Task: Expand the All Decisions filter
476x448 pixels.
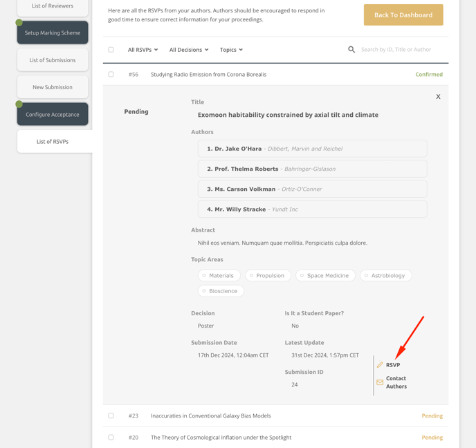Action: click(189, 50)
